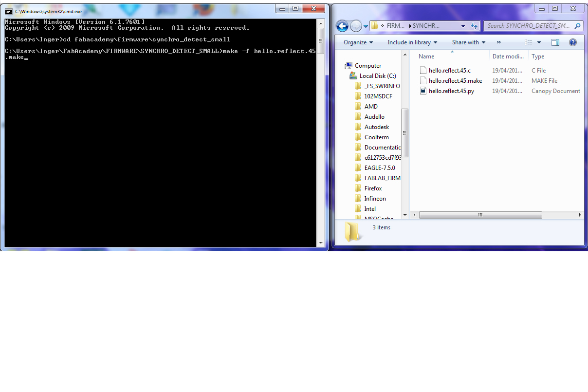Click the navigation pane scroll up arrow
This screenshot has height=392, width=588.
tap(404, 55)
